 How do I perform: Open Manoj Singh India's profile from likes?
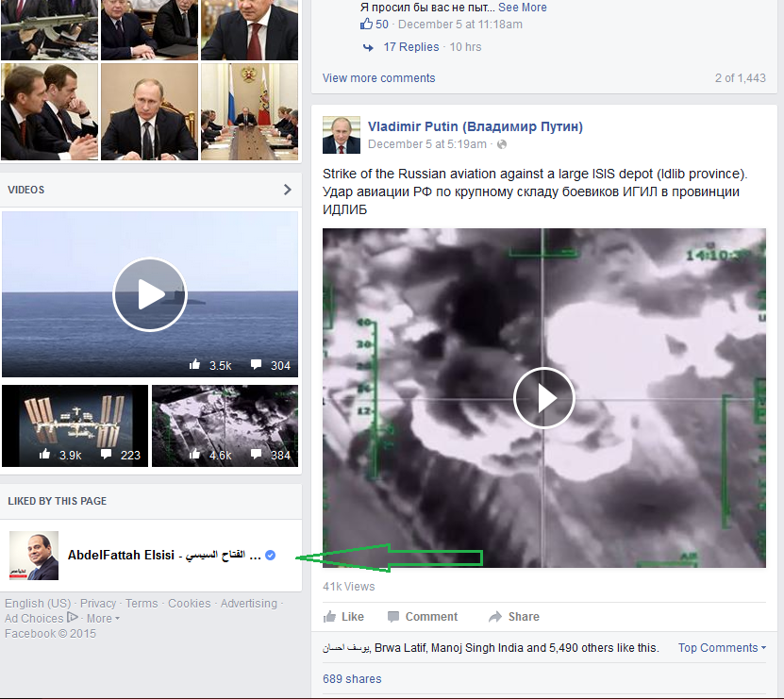[477, 647]
